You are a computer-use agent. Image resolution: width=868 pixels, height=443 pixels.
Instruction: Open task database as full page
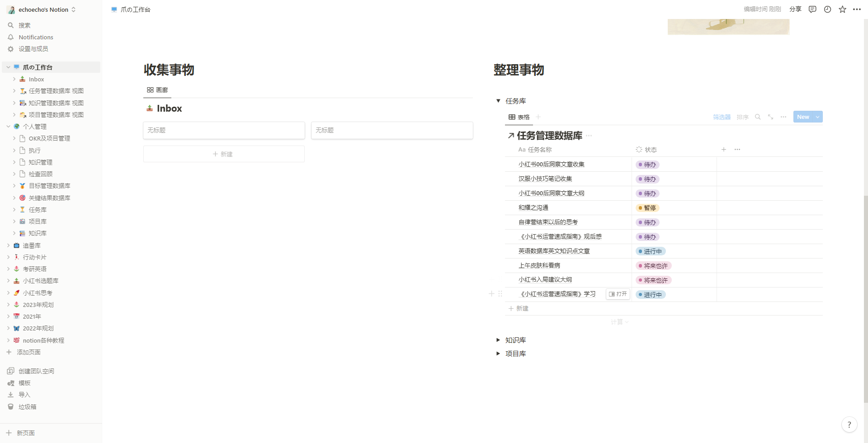[x=770, y=117]
